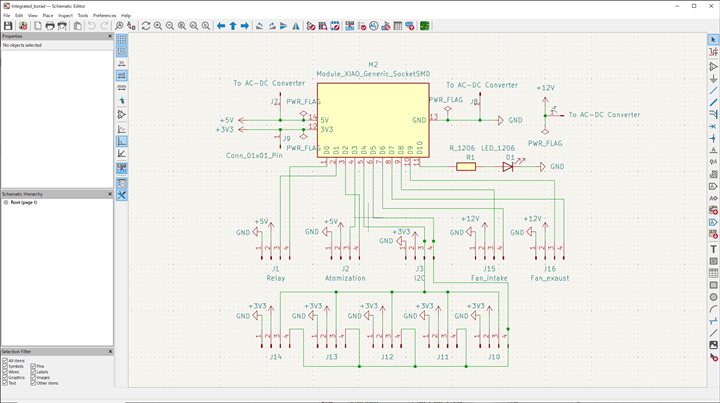Screen dimensions: 720x403
Task: Select the Place Junction tool
Action: [713, 139]
